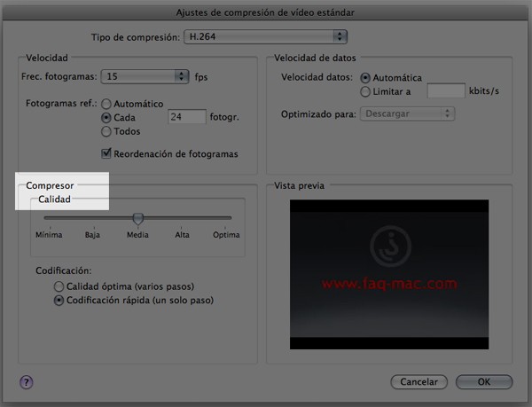Select Calidad óptima (varios pasos)

59,286
